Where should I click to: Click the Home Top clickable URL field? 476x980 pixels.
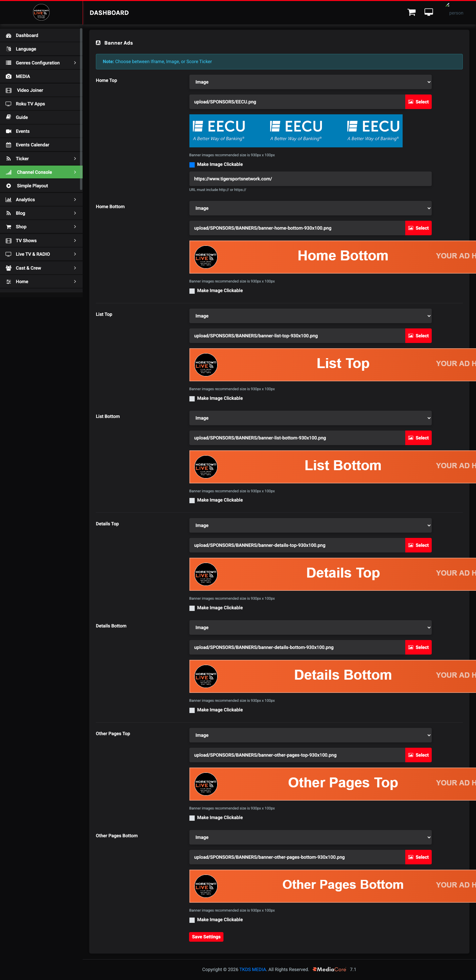click(310, 179)
